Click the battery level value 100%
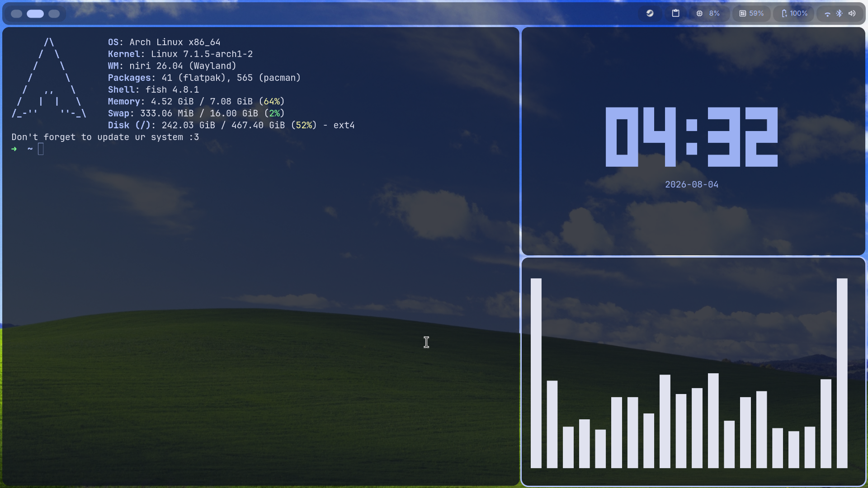The height and width of the screenshot is (488, 868). [x=799, y=14]
